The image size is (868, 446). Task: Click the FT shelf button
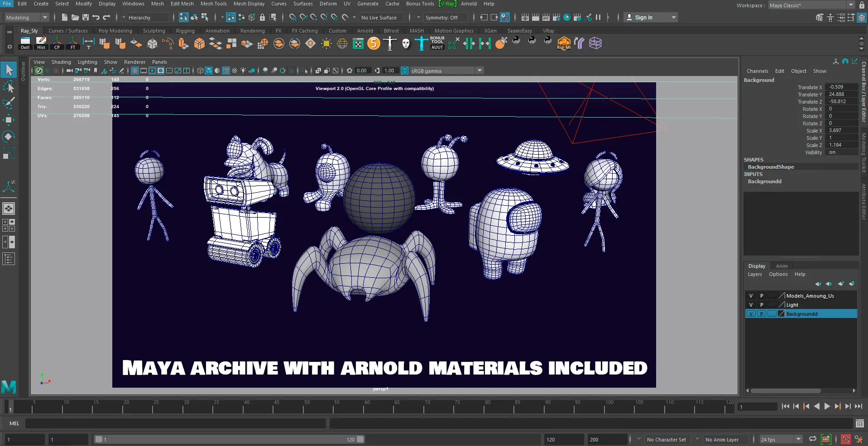[x=73, y=43]
